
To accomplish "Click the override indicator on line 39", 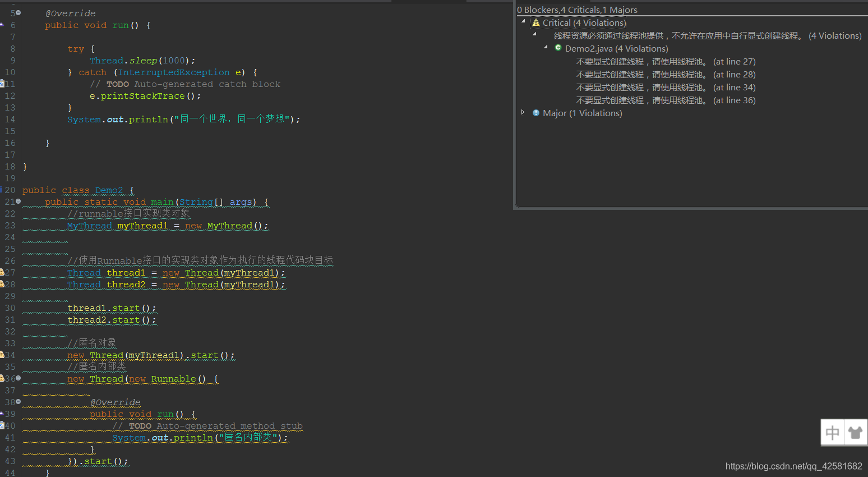I will tap(2, 414).
